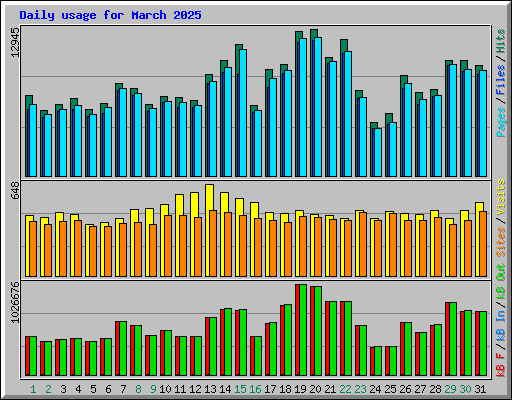Select day 21 on the x-axis
This screenshot has height=400, width=512.
pos(330,389)
